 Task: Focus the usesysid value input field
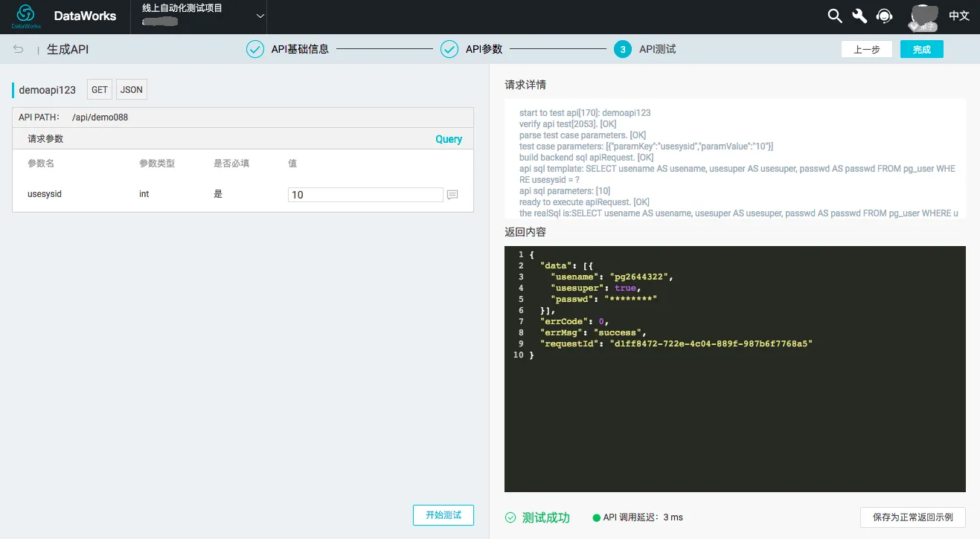365,195
